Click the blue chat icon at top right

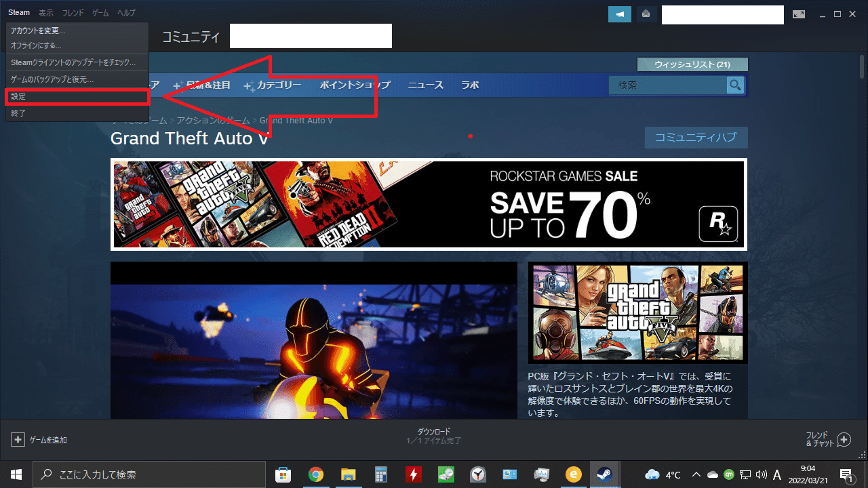coord(619,14)
